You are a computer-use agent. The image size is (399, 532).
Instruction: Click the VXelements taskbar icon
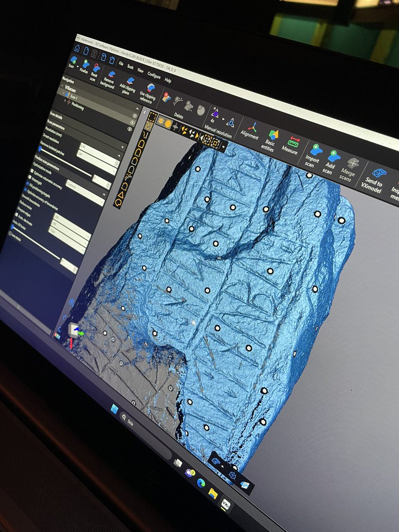coord(226,504)
